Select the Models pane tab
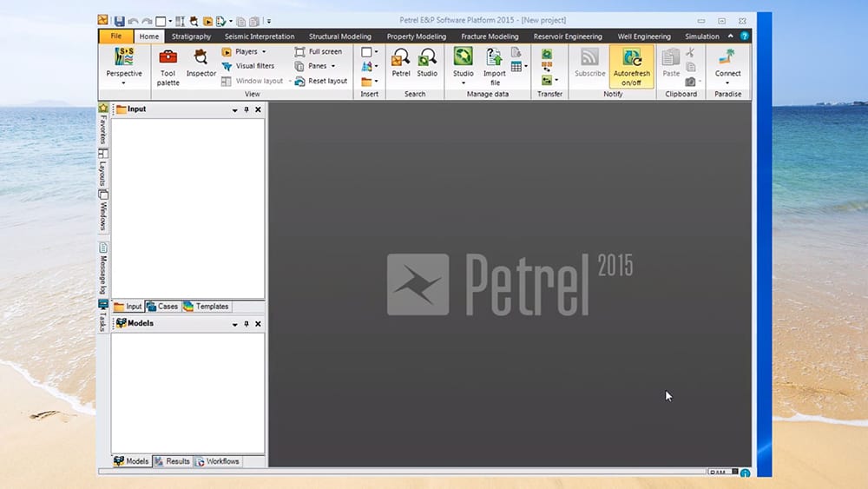Image resolution: width=868 pixels, height=489 pixels. click(x=132, y=461)
